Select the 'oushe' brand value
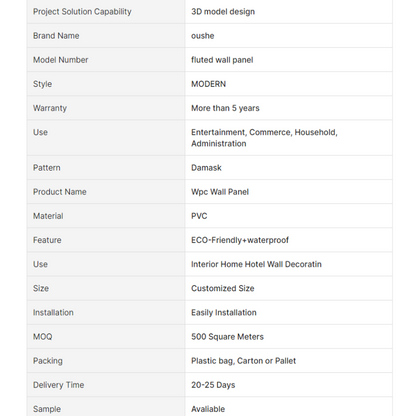 click(x=202, y=36)
